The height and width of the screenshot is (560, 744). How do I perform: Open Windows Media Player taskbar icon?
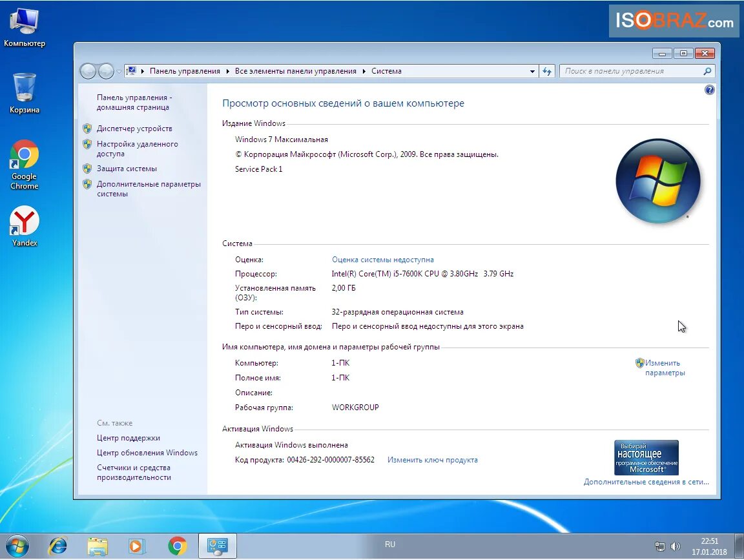pos(137,546)
